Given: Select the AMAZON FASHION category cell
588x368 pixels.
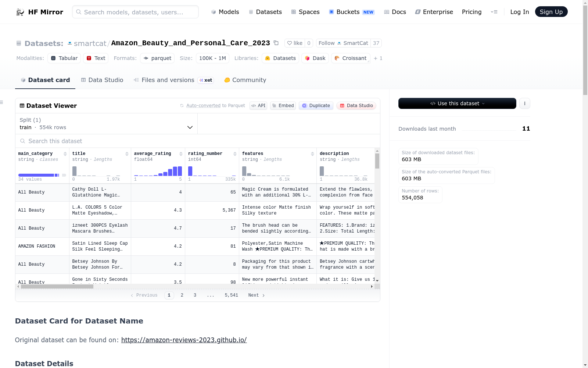Looking at the screenshot, I should [42, 247].
